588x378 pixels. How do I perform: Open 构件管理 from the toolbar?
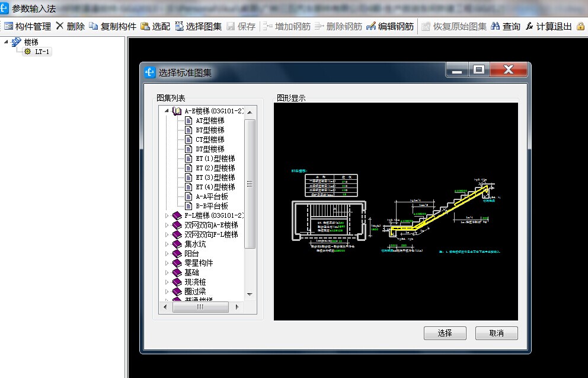[28, 26]
